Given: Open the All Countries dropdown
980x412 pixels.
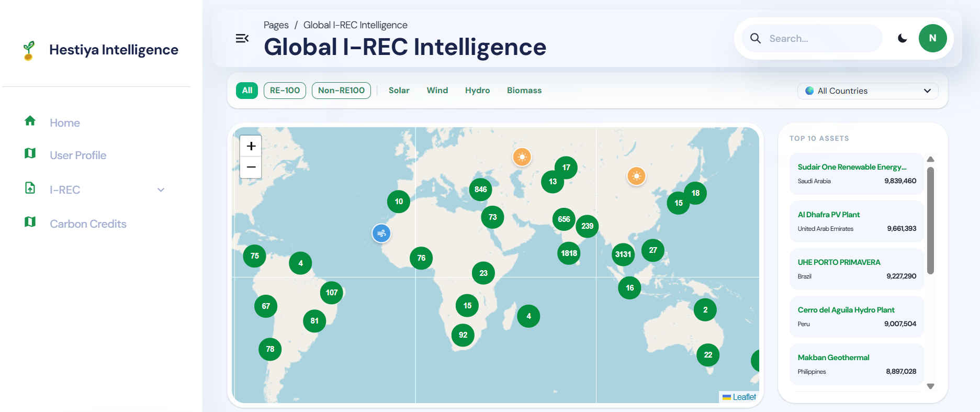Looking at the screenshot, I should [868, 91].
